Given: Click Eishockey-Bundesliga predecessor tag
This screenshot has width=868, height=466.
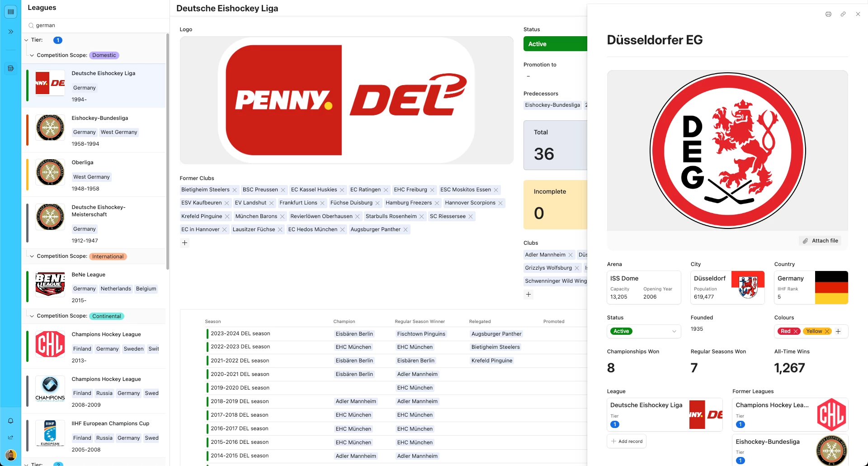Looking at the screenshot, I should pyautogui.click(x=552, y=105).
